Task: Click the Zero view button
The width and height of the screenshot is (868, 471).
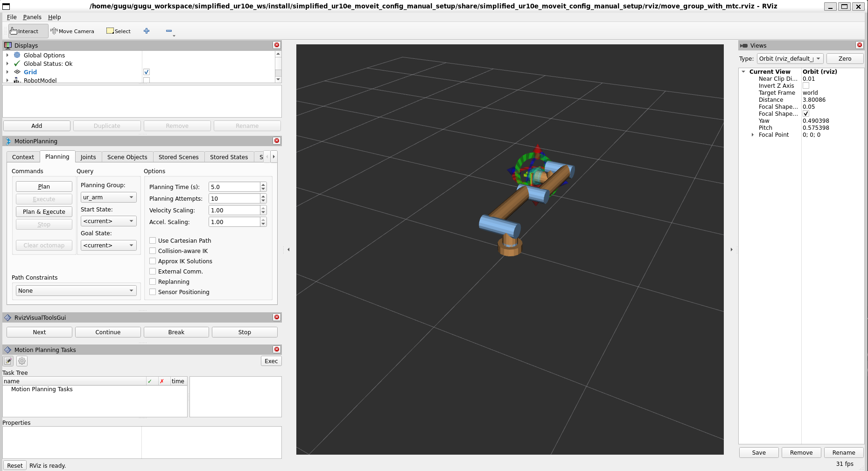Action: 845,58
